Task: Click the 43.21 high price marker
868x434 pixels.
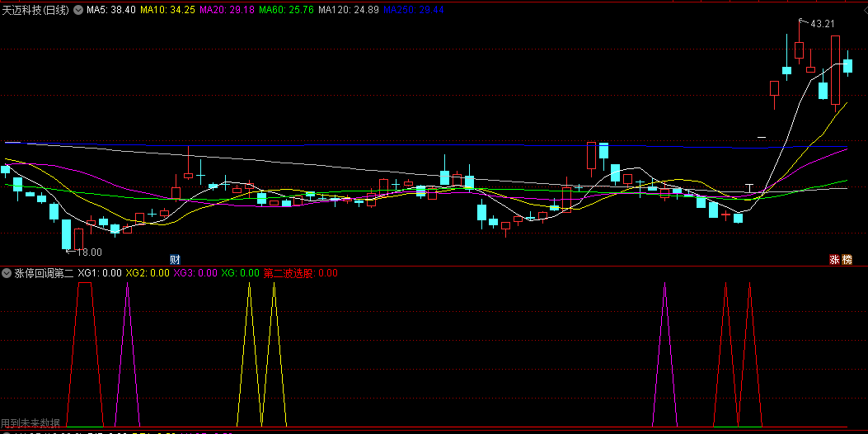Action: [x=822, y=24]
